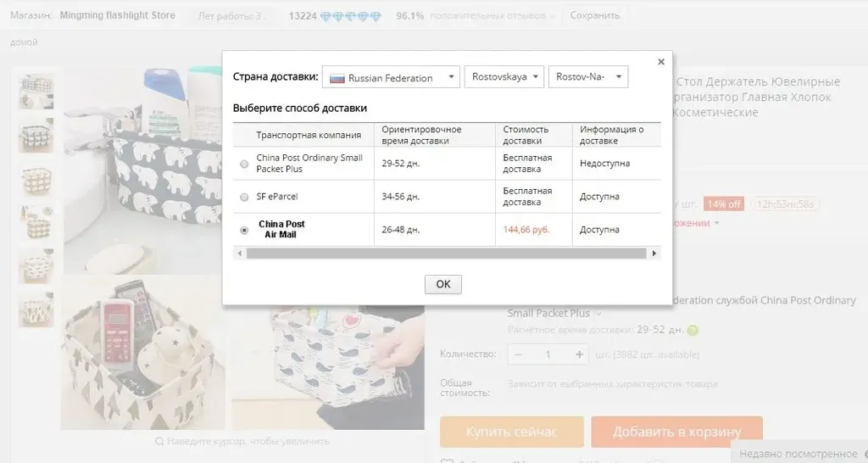The width and height of the screenshot is (868, 463).
Task: Select the second product thumbnail
Action: coord(36,135)
